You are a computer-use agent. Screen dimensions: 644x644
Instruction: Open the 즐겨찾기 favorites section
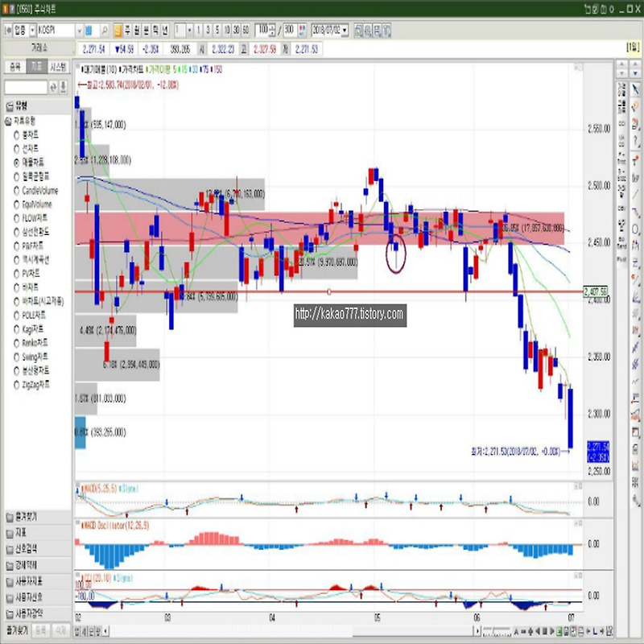click(x=26, y=516)
